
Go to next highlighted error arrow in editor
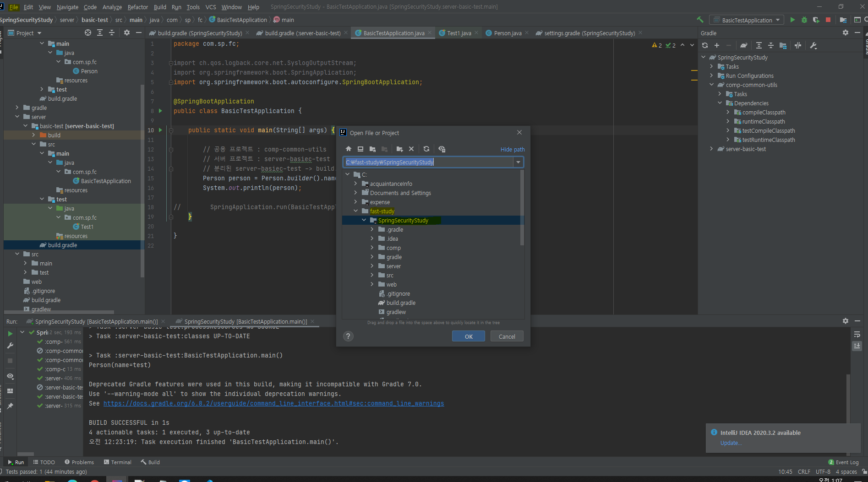692,45
